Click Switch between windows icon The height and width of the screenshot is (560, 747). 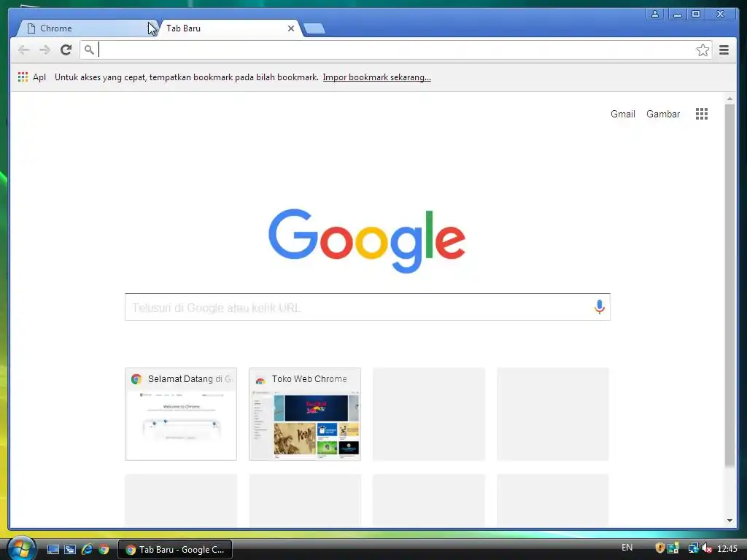pos(70,550)
